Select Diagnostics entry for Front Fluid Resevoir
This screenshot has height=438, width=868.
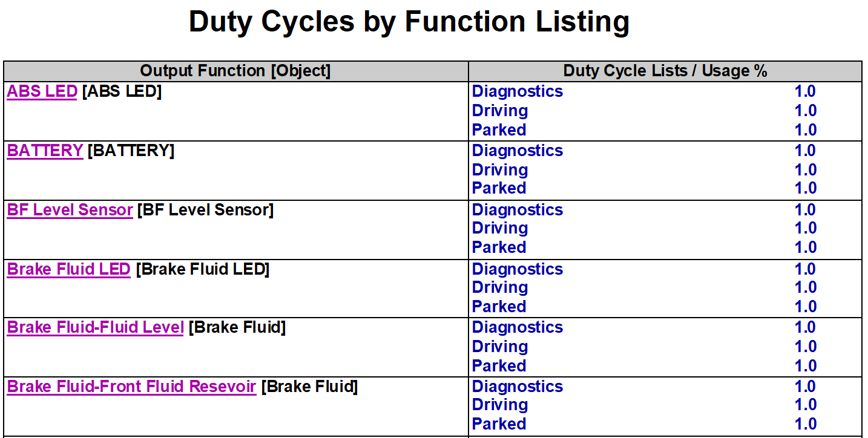coord(518,387)
